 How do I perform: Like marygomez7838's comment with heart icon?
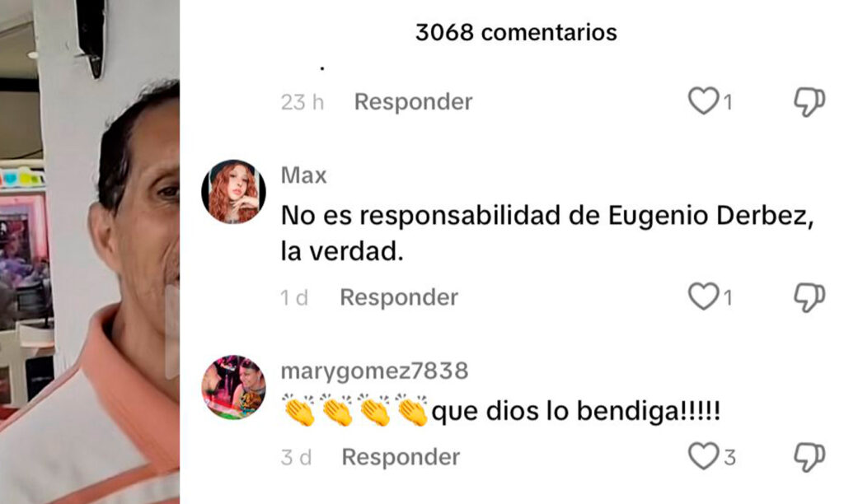point(704,456)
